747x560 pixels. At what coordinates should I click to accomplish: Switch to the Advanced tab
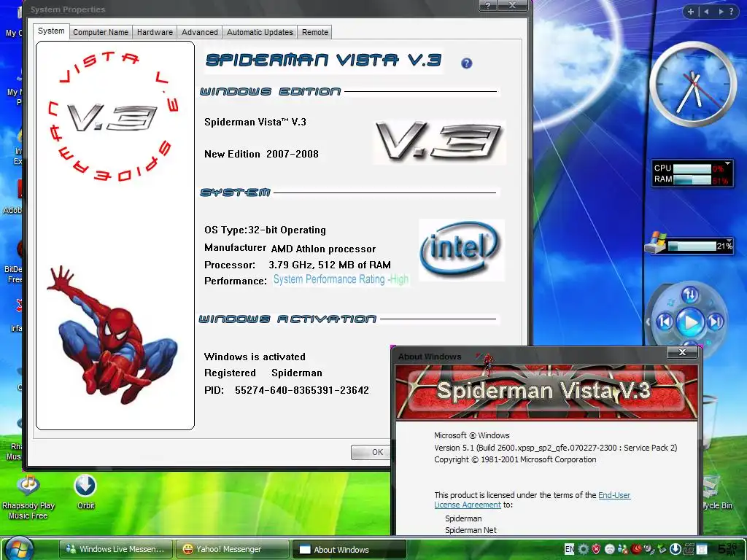coord(200,32)
